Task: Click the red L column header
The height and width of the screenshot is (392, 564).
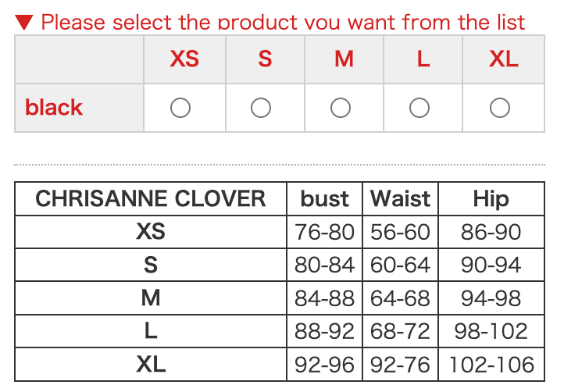Action: 423,59
